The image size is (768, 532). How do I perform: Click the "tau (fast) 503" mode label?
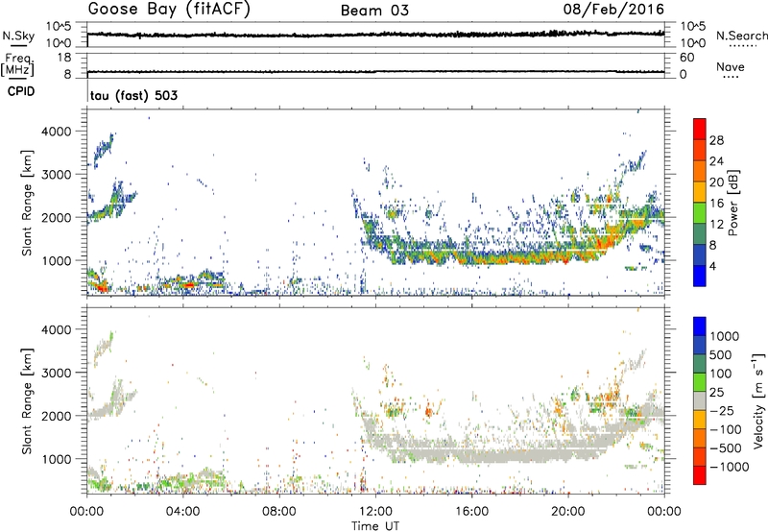click(133, 95)
